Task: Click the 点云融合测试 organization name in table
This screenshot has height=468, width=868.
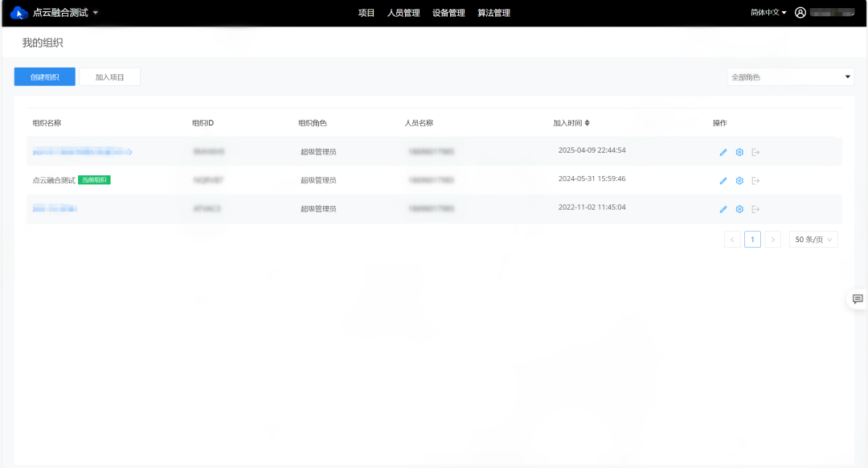Action: (x=54, y=180)
